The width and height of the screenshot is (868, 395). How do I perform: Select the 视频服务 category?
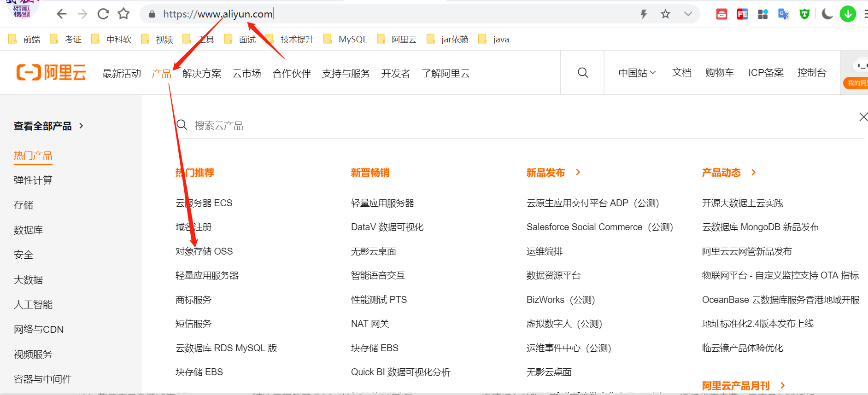coord(33,354)
